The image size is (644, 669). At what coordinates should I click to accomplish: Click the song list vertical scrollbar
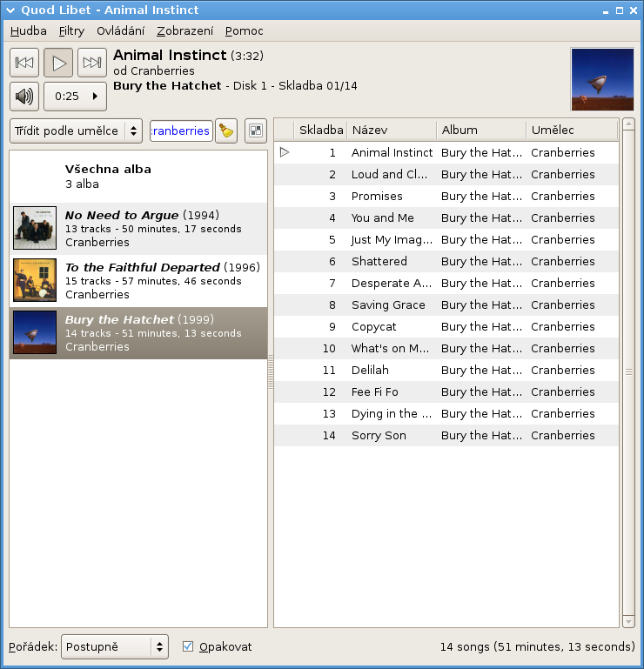pyautogui.click(x=628, y=371)
